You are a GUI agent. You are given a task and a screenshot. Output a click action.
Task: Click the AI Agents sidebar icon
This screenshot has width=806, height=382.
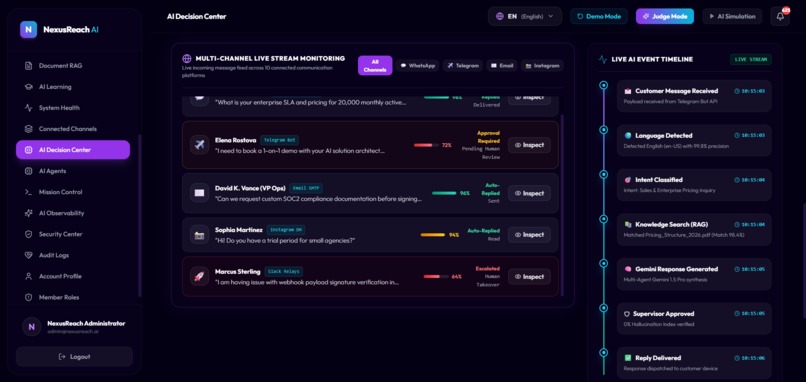(x=29, y=171)
